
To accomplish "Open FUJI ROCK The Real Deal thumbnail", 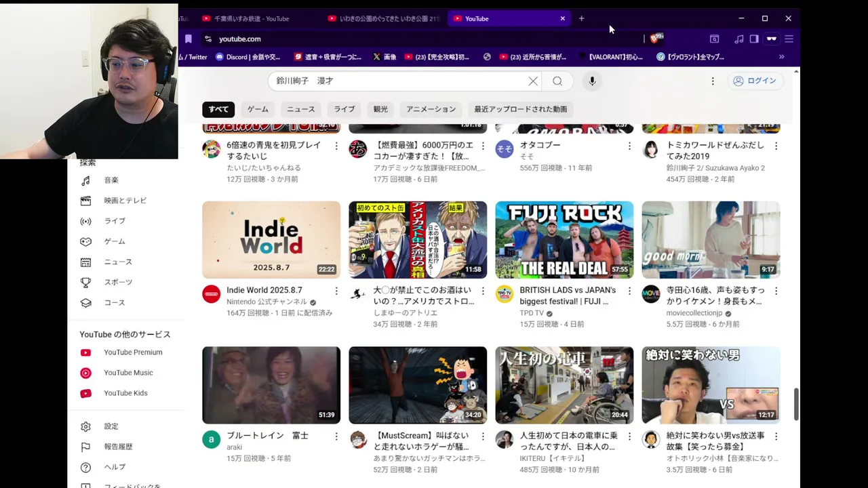I will (x=564, y=240).
